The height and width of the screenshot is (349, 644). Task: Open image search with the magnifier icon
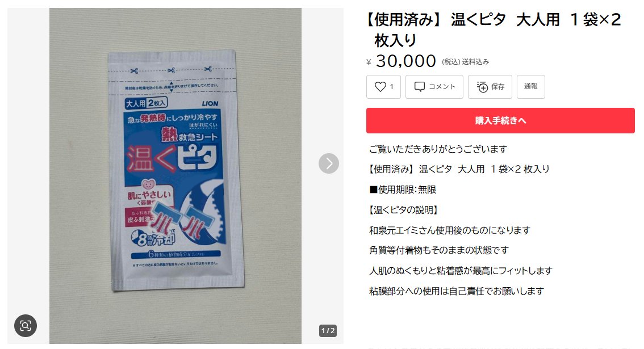click(26, 326)
